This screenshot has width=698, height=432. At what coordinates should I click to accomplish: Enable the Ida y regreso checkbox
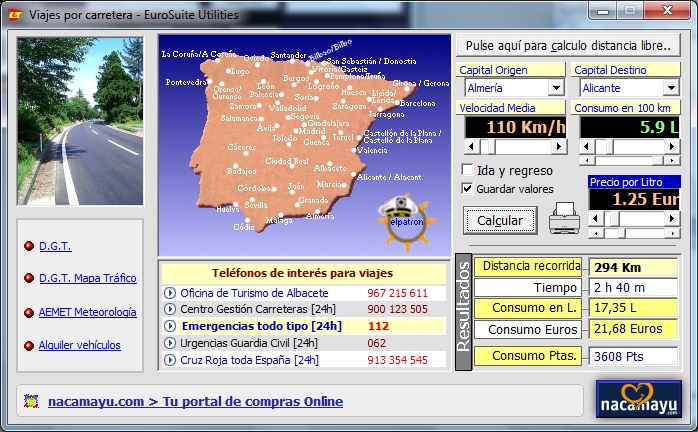(467, 170)
